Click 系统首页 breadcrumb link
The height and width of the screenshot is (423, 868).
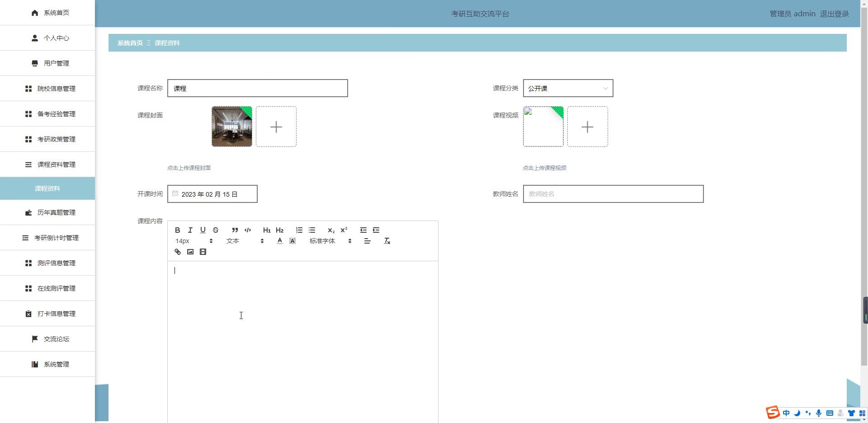(130, 43)
